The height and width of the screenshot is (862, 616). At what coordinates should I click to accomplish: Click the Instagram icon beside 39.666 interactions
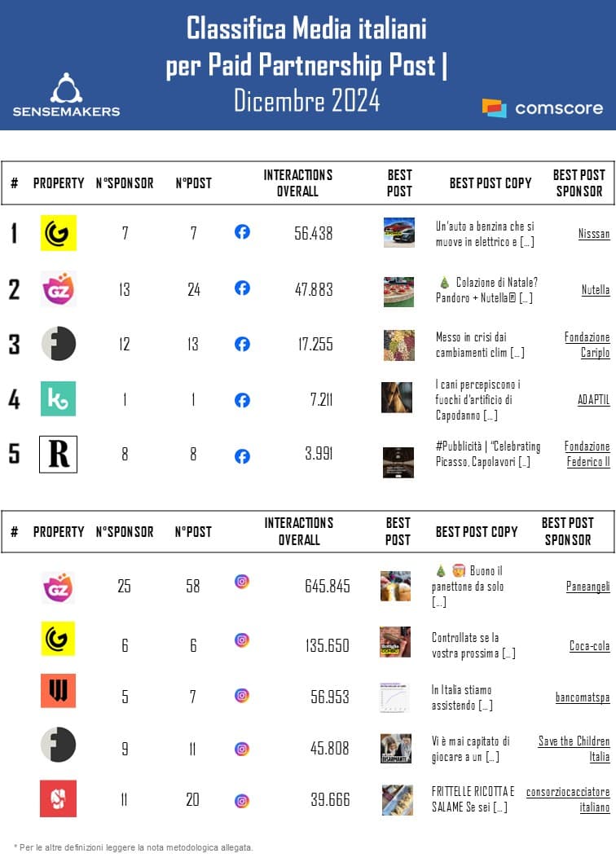[242, 801]
